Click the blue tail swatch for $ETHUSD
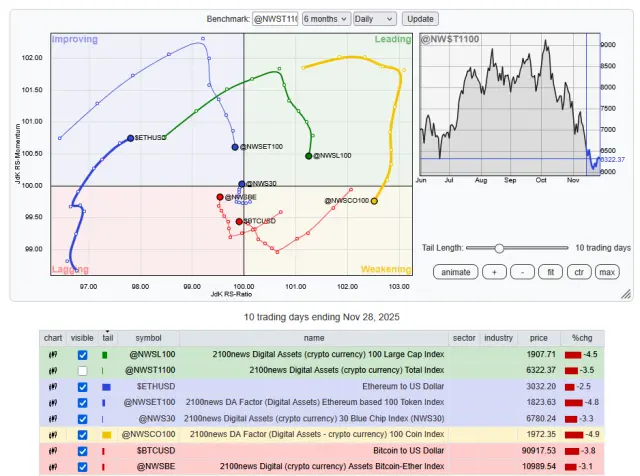Screen dimensions: 640x476 106,387
